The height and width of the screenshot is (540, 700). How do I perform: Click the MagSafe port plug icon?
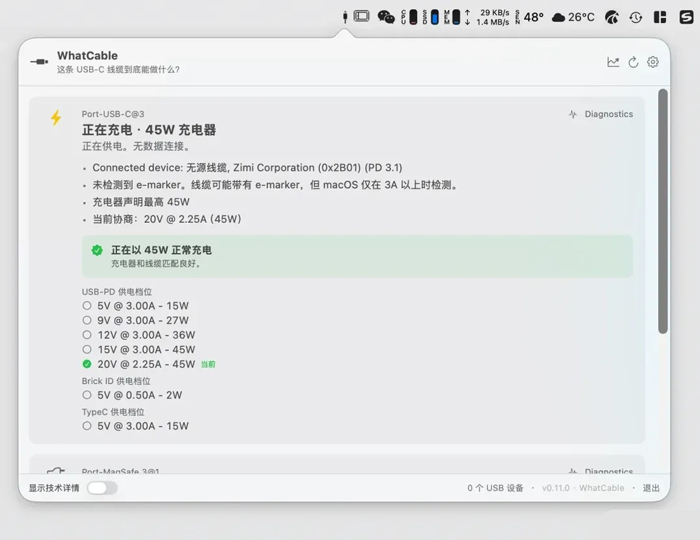(56, 470)
